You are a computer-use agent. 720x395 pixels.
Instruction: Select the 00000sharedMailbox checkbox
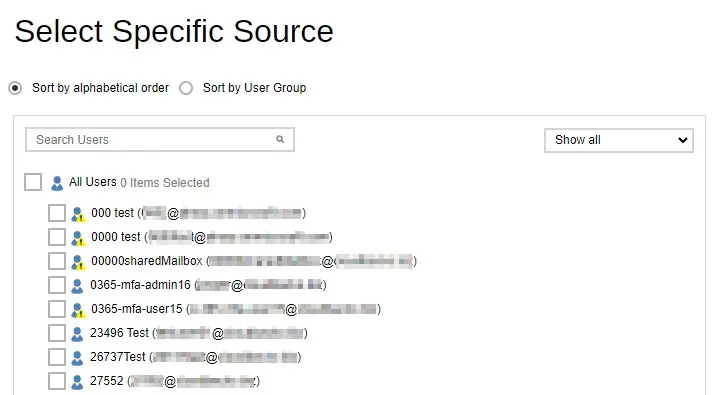click(x=57, y=261)
